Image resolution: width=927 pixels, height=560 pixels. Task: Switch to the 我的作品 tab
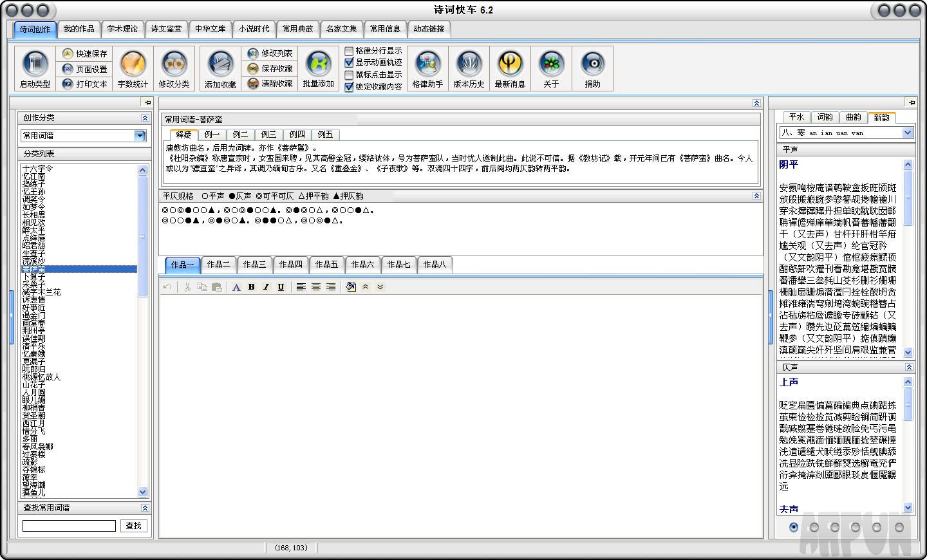(x=79, y=29)
